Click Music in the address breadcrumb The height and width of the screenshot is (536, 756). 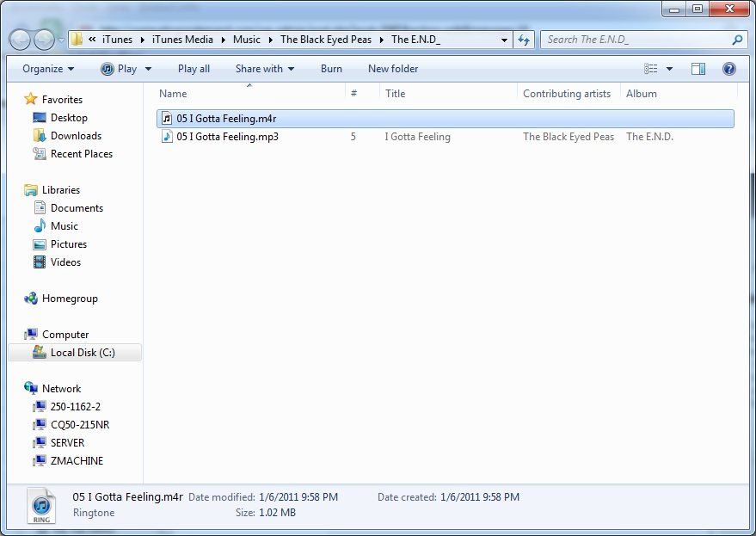[x=246, y=40]
